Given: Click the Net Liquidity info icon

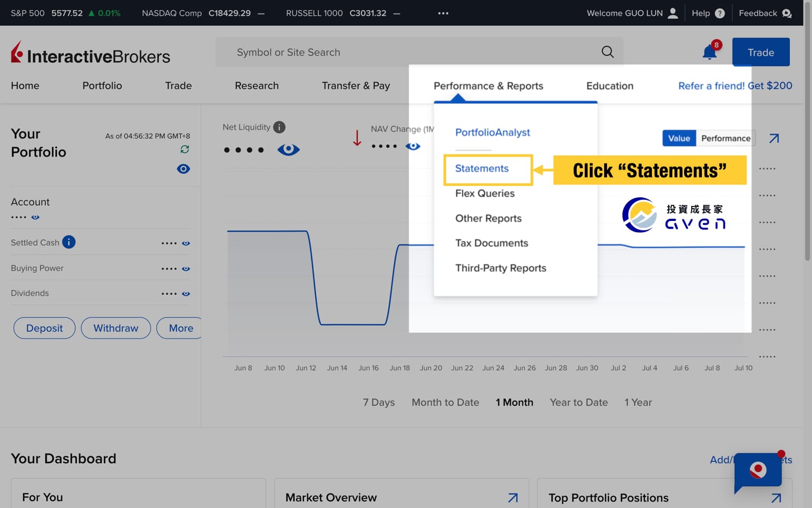Looking at the screenshot, I should 279,127.
